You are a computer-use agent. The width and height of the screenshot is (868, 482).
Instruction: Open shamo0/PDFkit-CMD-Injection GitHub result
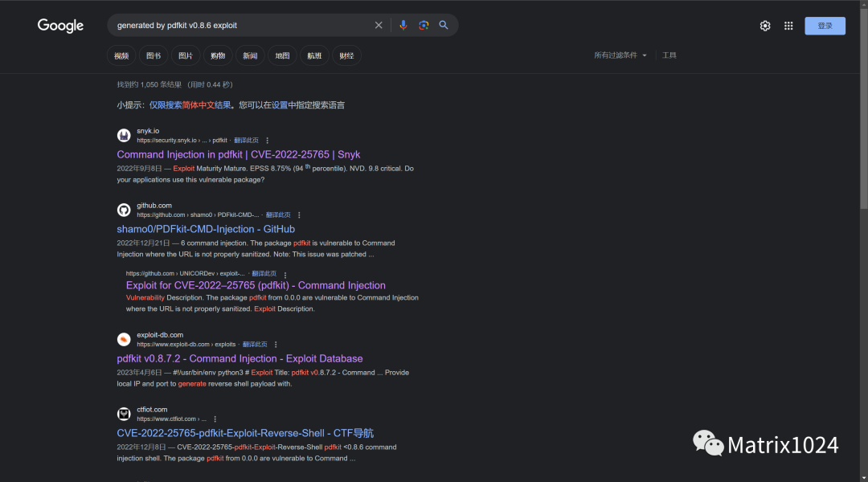tap(206, 229)
